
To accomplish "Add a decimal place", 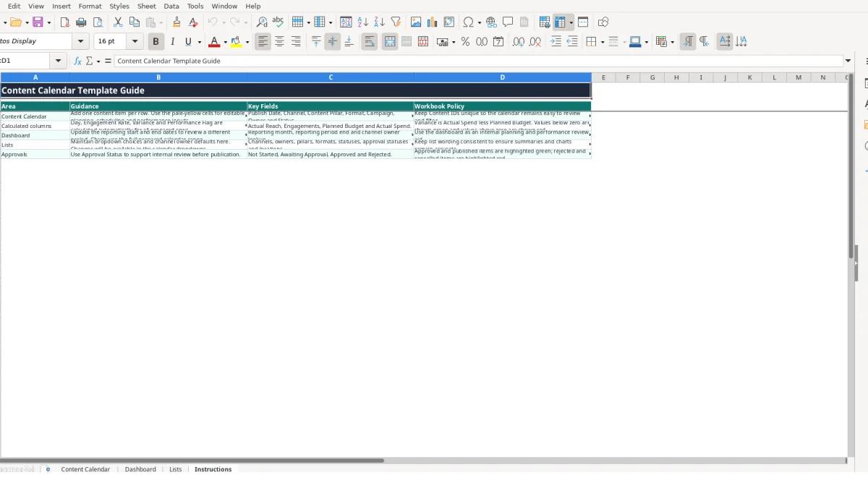I will [519, 42].
